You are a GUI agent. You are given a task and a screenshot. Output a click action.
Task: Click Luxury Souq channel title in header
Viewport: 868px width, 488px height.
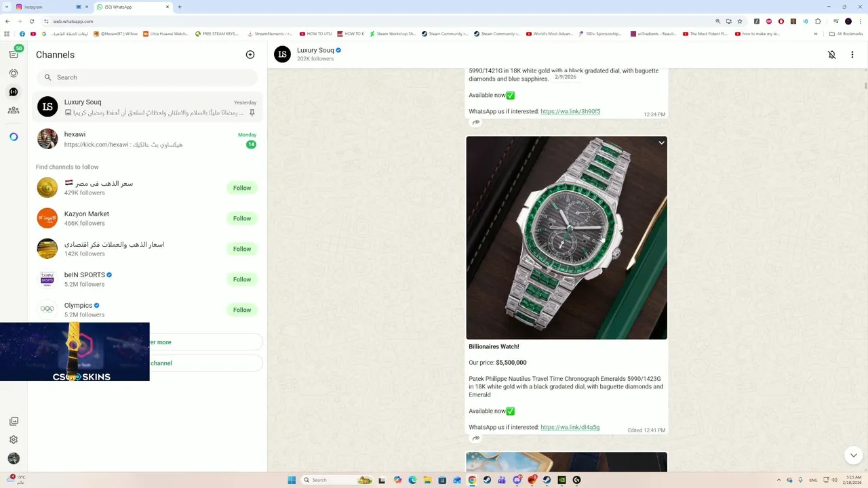315,50
